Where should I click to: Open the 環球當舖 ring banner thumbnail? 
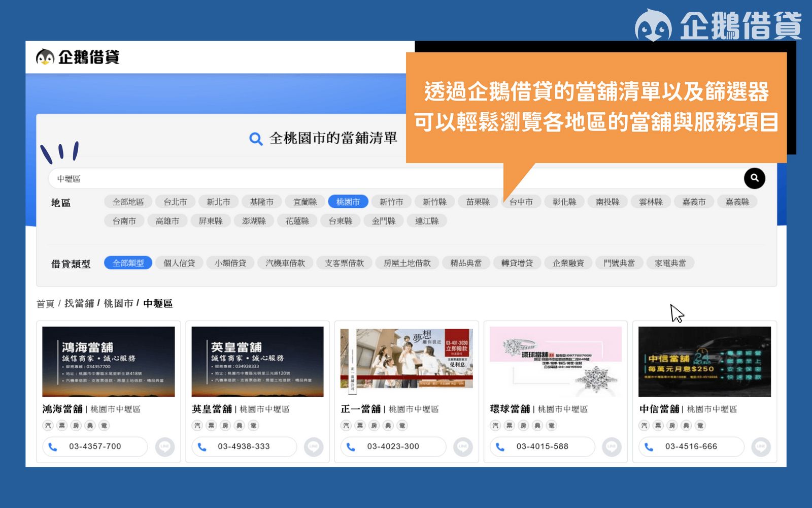coord(556,362)
